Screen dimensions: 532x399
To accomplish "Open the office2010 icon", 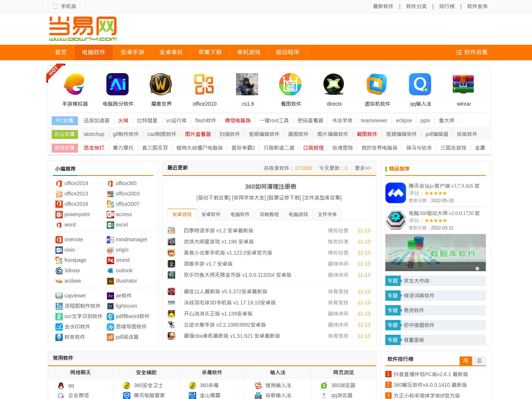I will [204, 84].
